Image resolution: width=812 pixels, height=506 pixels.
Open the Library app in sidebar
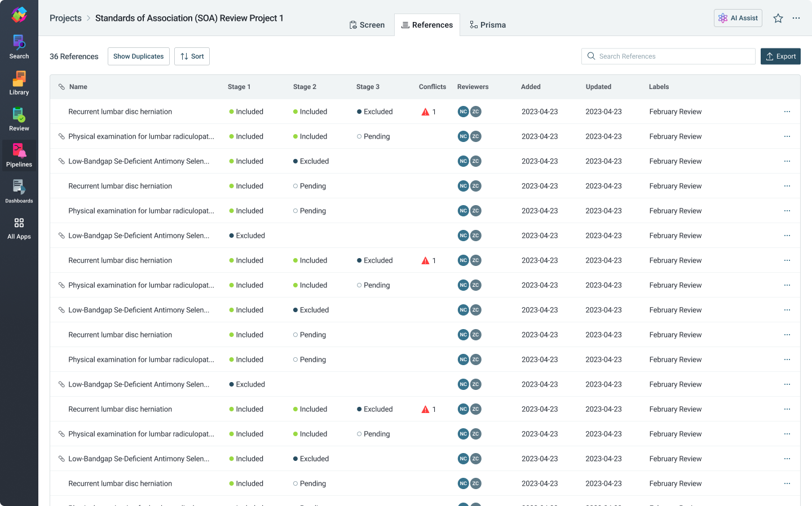(x=19, y=83)
